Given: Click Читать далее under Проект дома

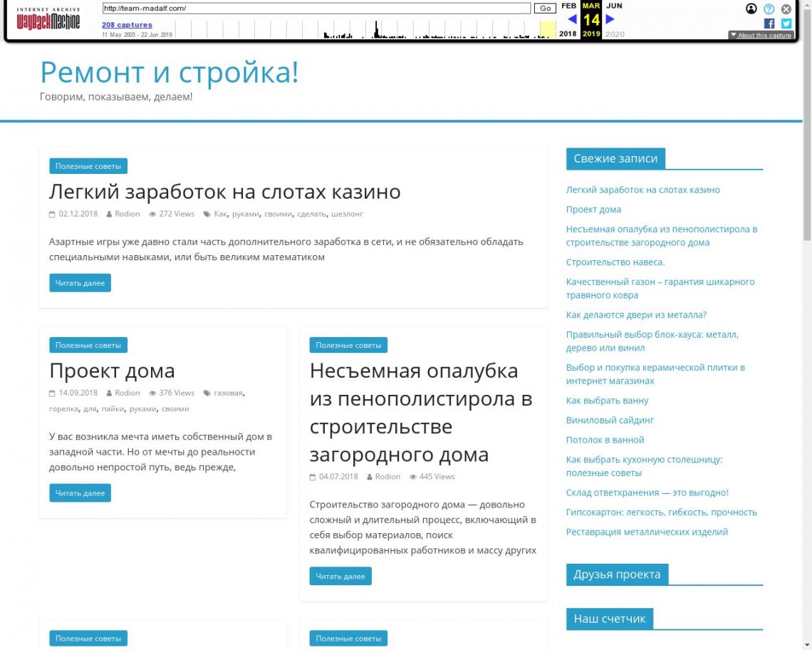Looking at the screenshot, I should point(80,493).
